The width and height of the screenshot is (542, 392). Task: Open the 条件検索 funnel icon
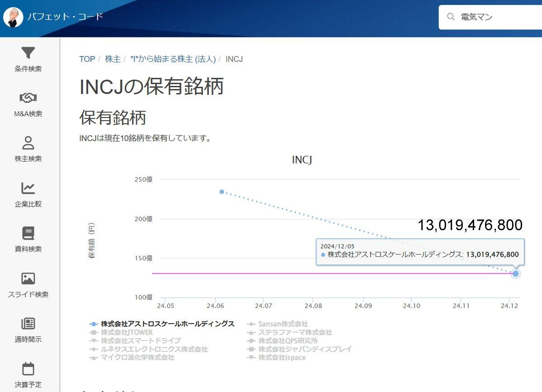28,53
